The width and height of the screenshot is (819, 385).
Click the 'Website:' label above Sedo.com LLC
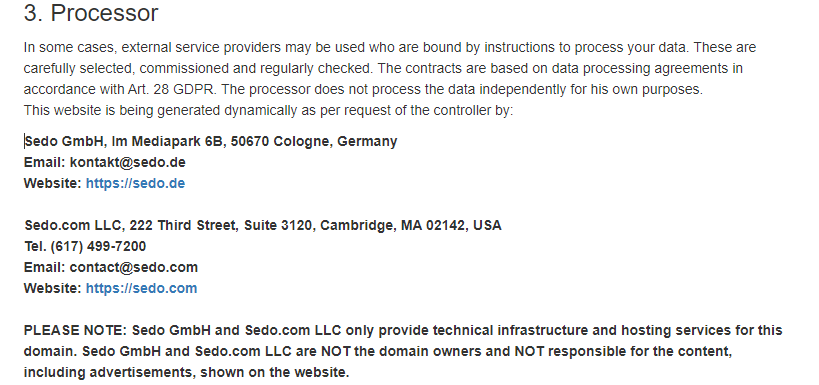click(x=53, y=183)
